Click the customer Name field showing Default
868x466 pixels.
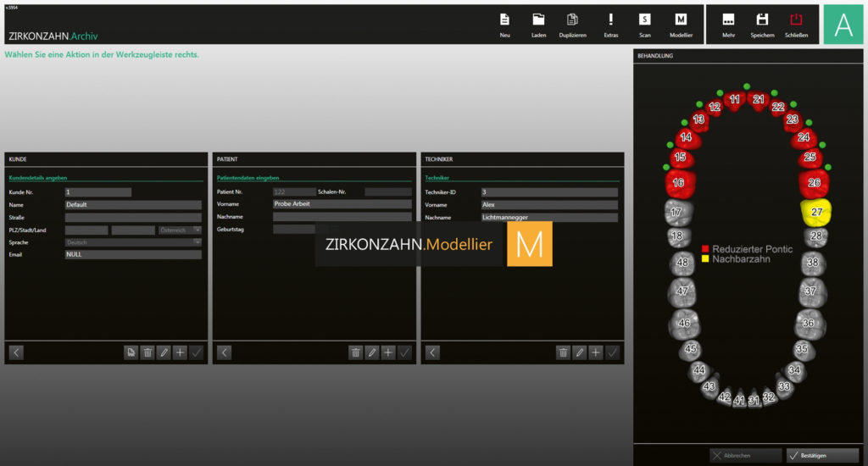[x=133, y=205]
